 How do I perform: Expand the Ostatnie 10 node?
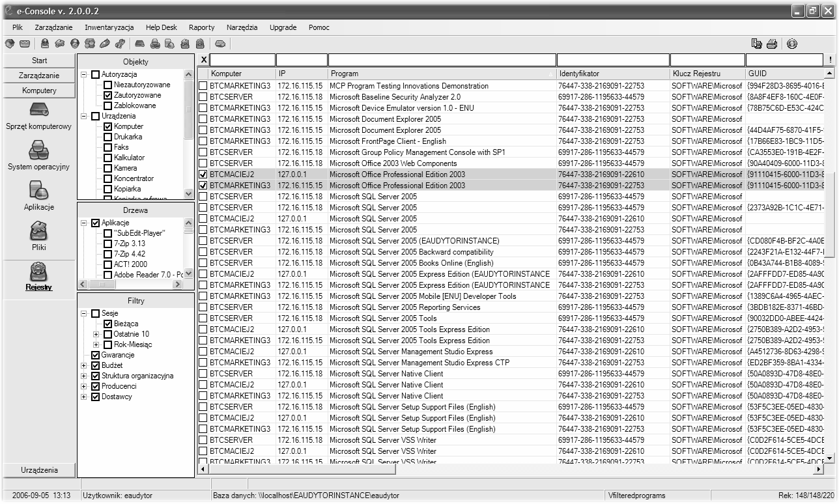96,334
